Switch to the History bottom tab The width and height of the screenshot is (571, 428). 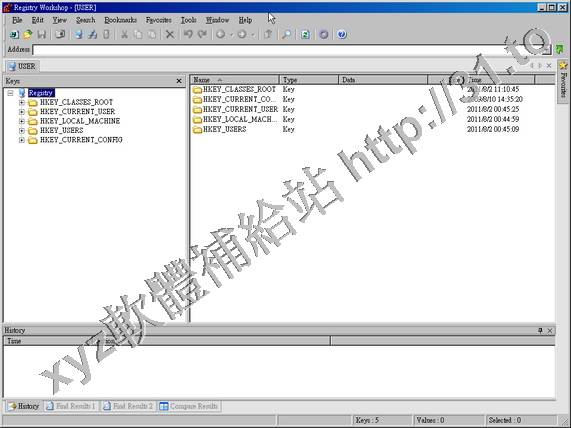24,406
